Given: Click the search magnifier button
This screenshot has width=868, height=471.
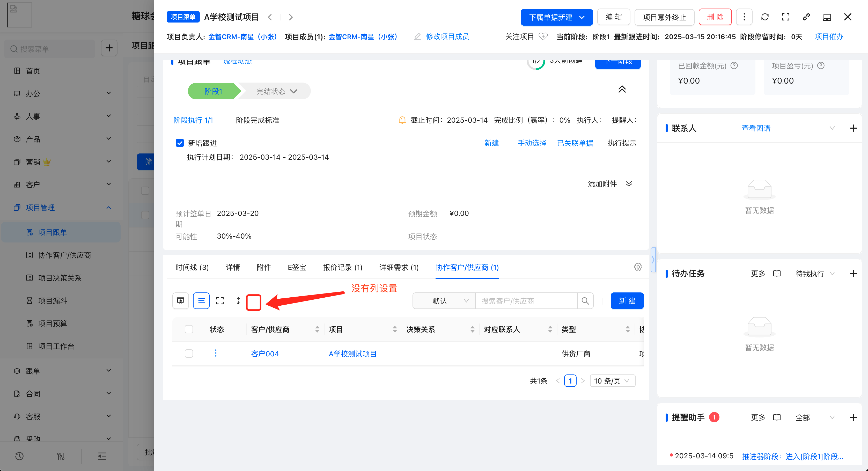Looking at the screenshot, I should [585, 300].
